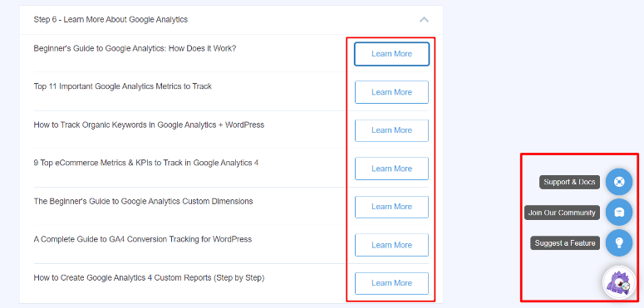
Task: Select text "The Beginner's Guide to Google Analytics Custom Dimensions"
Action: pos(143,202)
